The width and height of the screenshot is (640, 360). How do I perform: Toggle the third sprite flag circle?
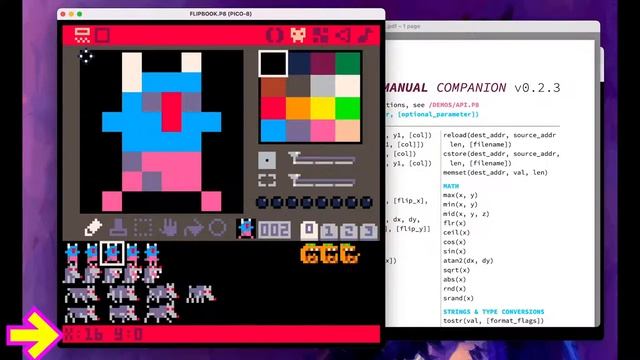(292, 202)
